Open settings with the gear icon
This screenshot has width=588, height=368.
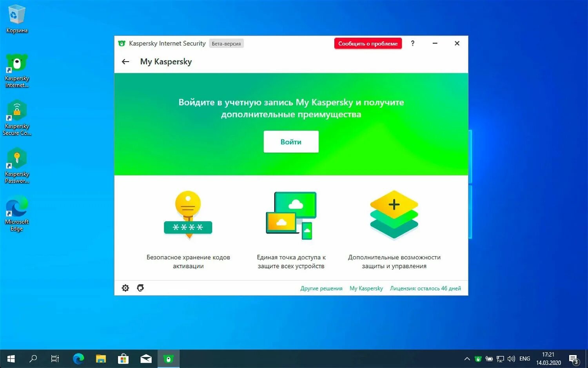(125, 288)
